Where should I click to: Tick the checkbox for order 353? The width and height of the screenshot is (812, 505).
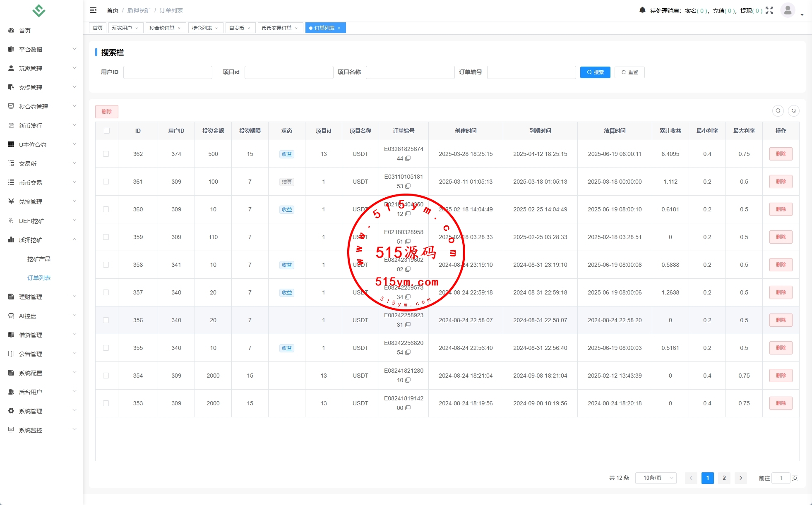coord(106,403)
